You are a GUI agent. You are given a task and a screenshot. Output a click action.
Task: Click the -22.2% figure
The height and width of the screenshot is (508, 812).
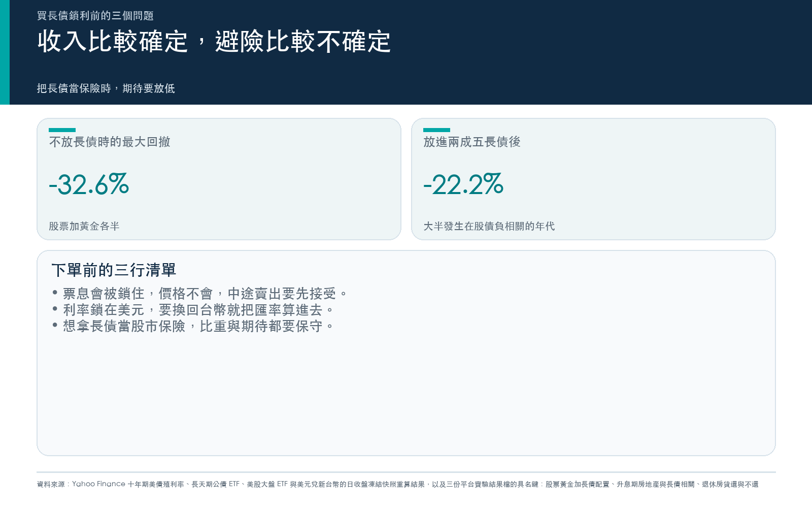click(463, 184)
